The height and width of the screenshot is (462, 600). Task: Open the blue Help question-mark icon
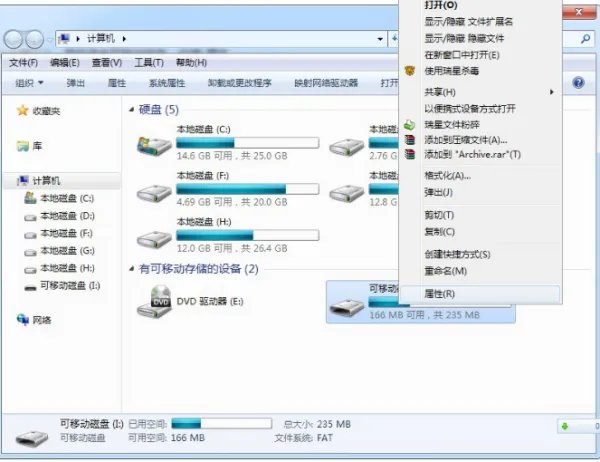click(578, 82)
